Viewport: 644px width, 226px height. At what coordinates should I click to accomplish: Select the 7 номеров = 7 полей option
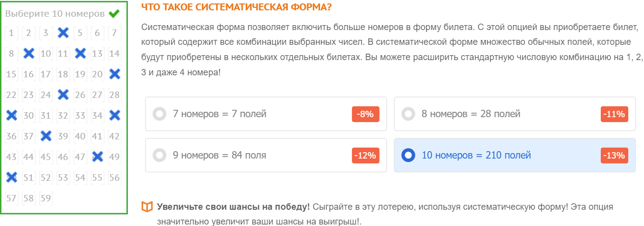(266, 114)
